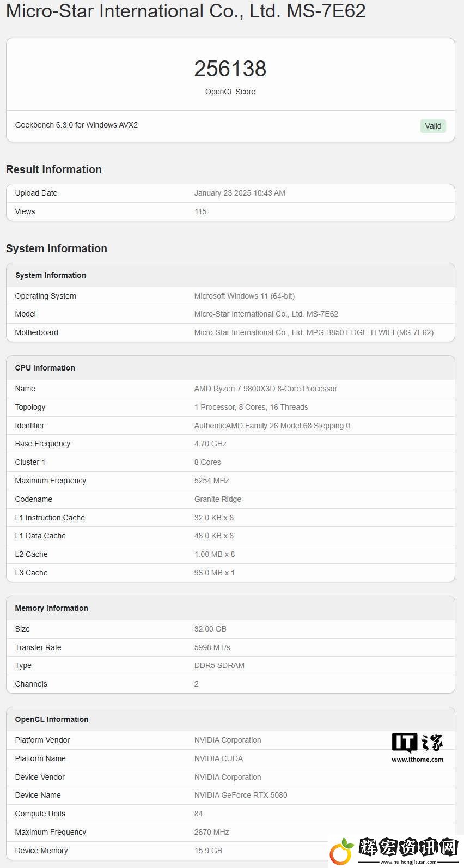Click the memory Size label
This screenshot has height=868, width=464.
tap(22, 629)
